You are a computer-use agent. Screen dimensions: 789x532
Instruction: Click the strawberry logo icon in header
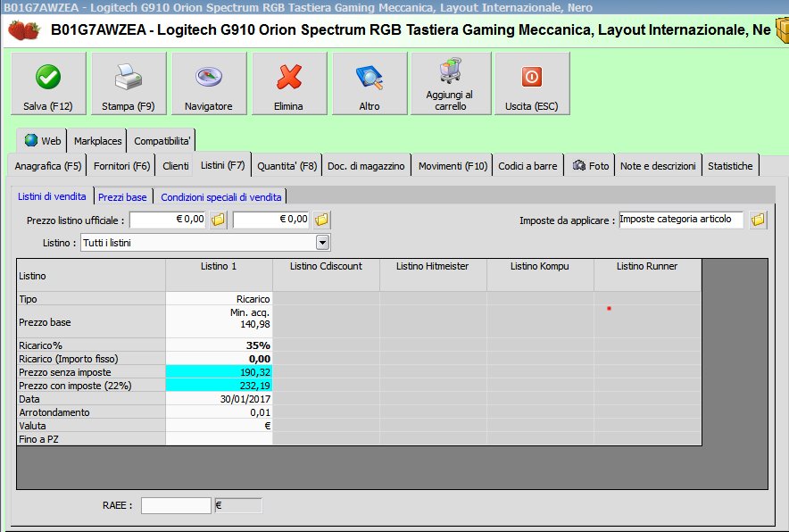23,30
